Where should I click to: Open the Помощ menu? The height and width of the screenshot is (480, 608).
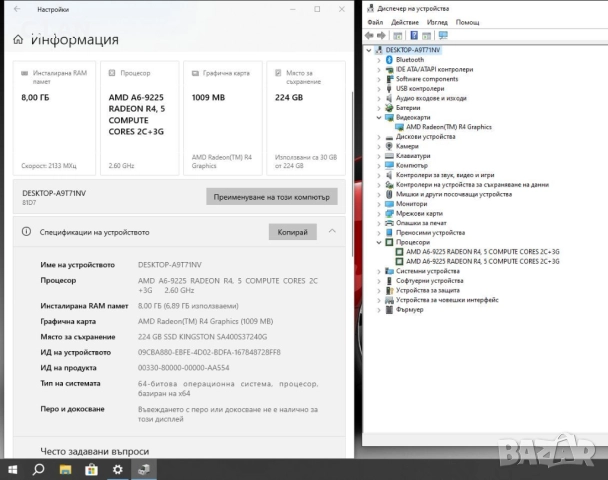coord(467,22)
